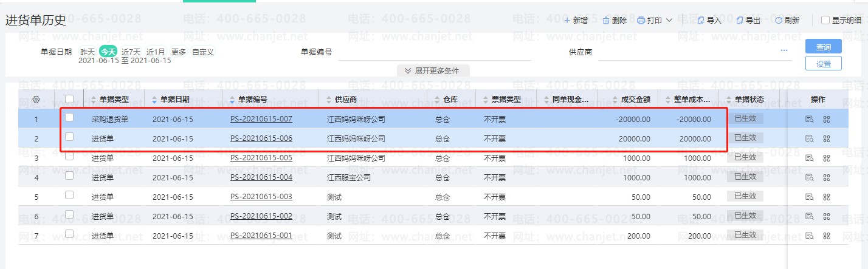Check the box for row PS-20210615-006
The height and width of the screenshot is (269, 868).
[69, 137]
